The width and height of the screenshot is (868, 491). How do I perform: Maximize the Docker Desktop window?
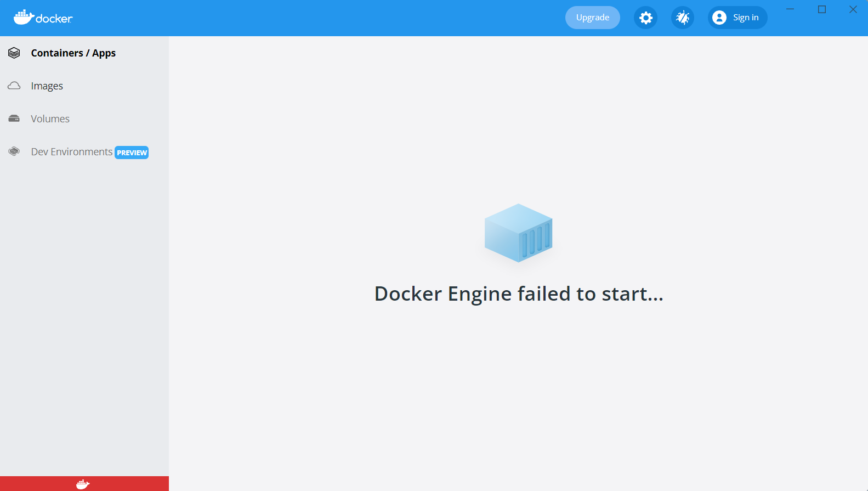(x=821, y=9)
